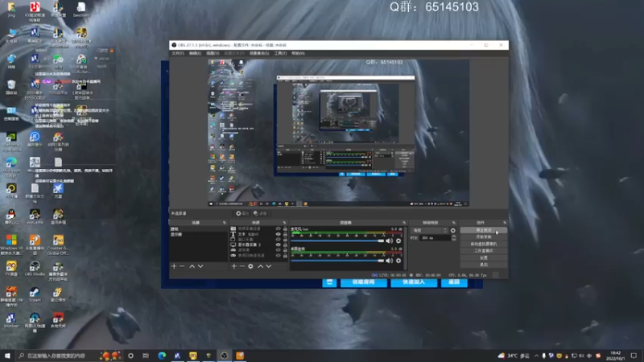The image size is (644, 362).
Task: Open Help menu in OBS
Action: [x=298, y=53]
